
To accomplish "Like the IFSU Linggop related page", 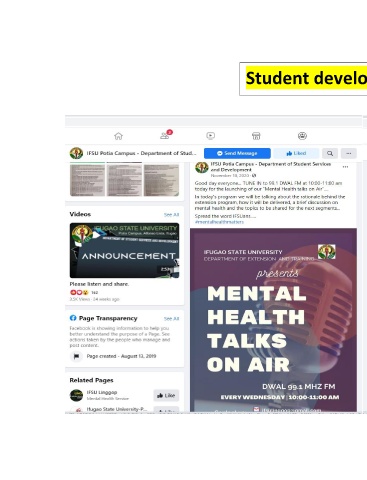I will tap(166, 395).
